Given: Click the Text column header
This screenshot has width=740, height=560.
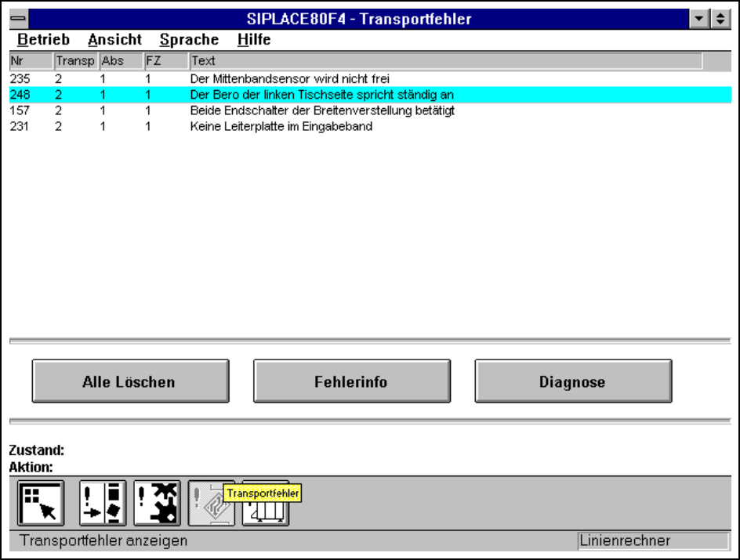Looking at the screenshot, I should (446, 61).
